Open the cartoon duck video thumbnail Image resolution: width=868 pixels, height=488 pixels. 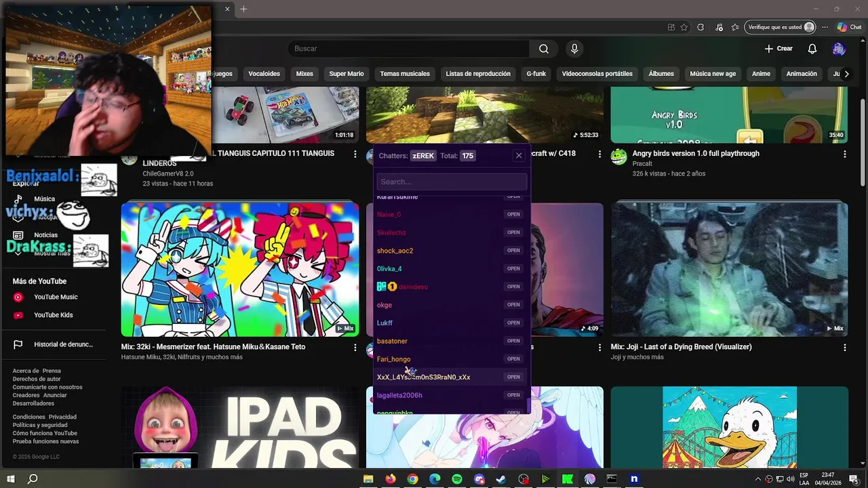coord(729,427)
